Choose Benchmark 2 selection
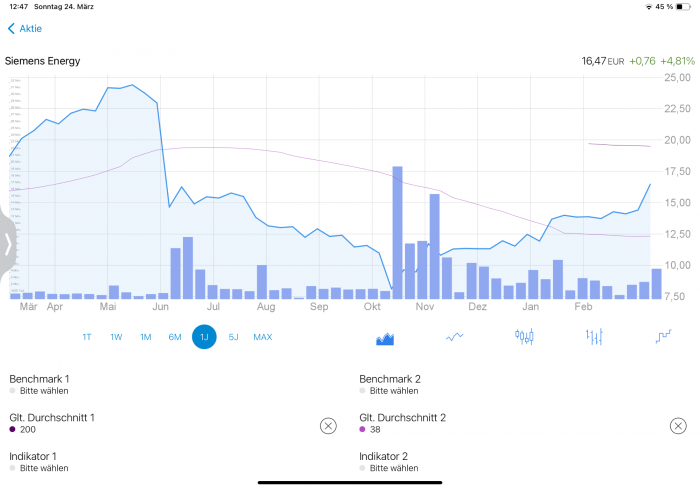The width and height of the screenshot is (700, 488). [x=390, y=385]
